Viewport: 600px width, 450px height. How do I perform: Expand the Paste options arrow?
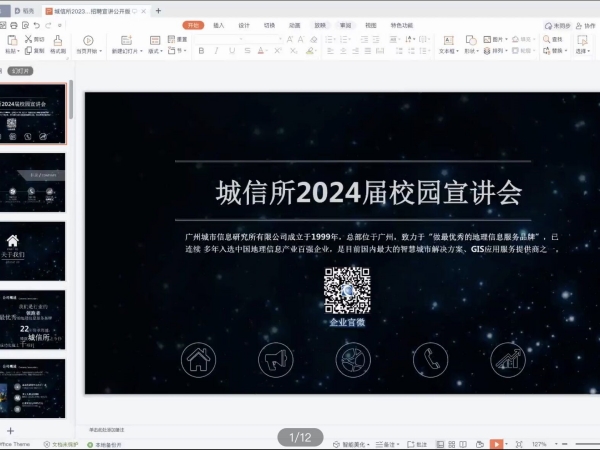point(18,51)
